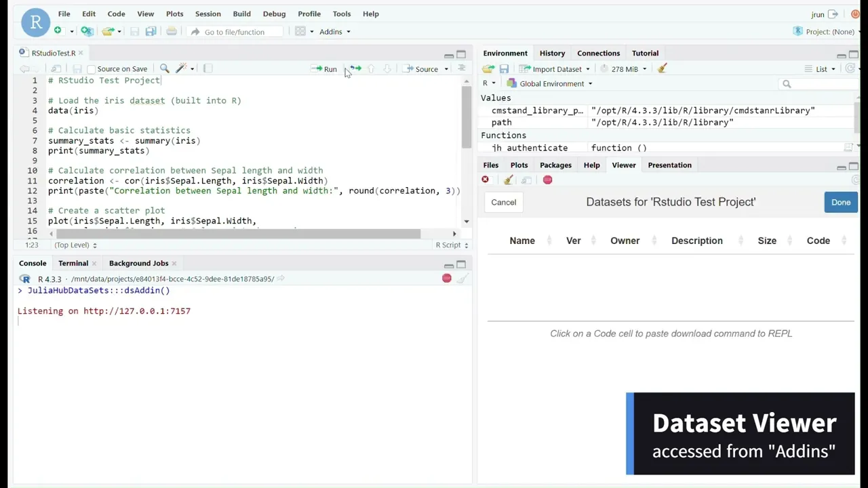
Task: Sort the datasets by the Name column
Action: point(522,241)
